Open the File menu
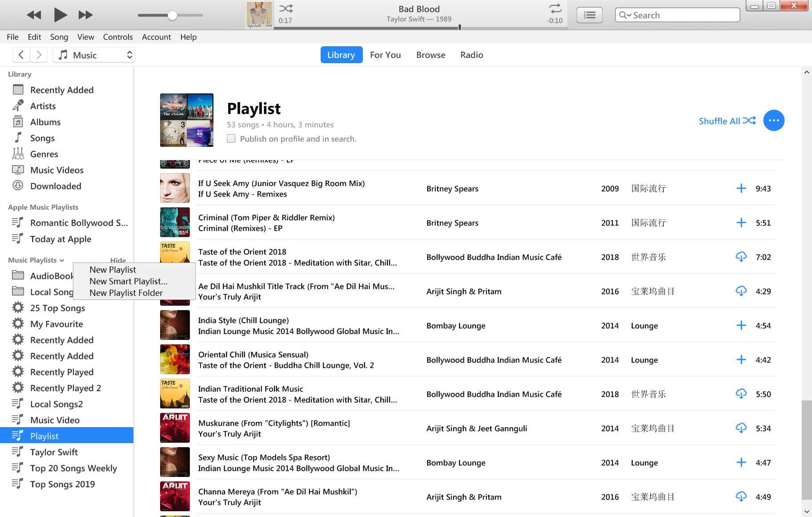Screen dimensions: 812x517 tap(12, 37)
